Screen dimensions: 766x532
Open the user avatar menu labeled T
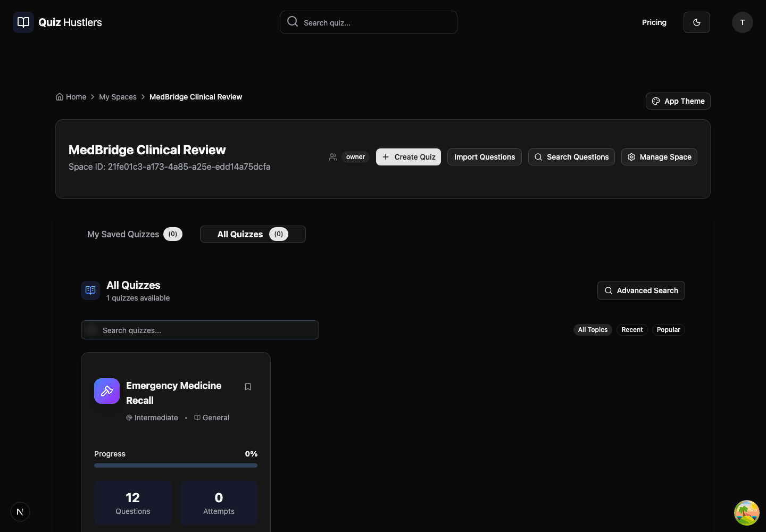743,22
